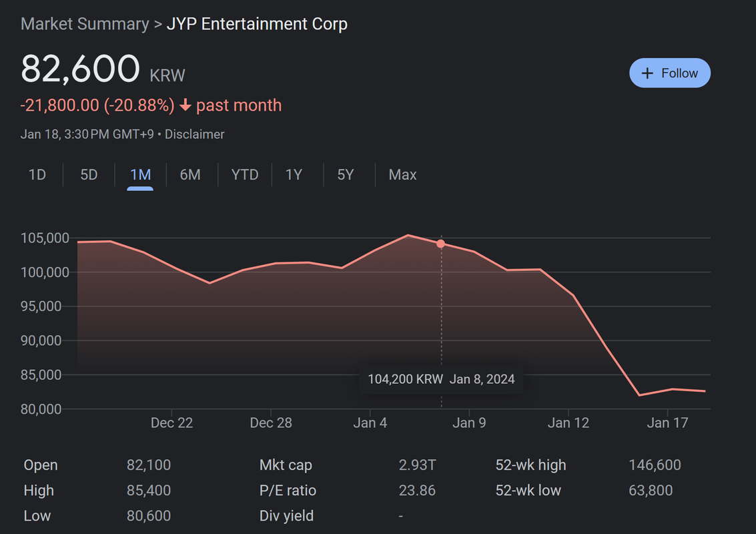Click the 82,600 price value
This screenshot has height=534, width=756.
(x=81, y=69)
